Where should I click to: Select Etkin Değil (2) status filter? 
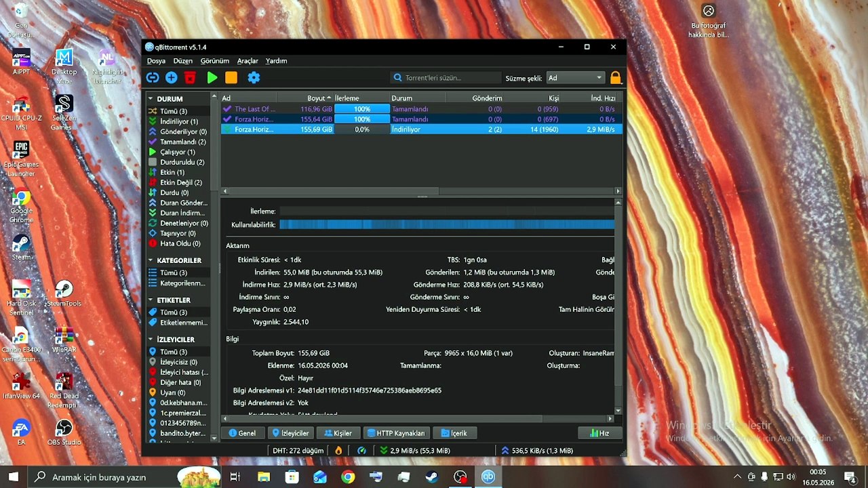178,182
